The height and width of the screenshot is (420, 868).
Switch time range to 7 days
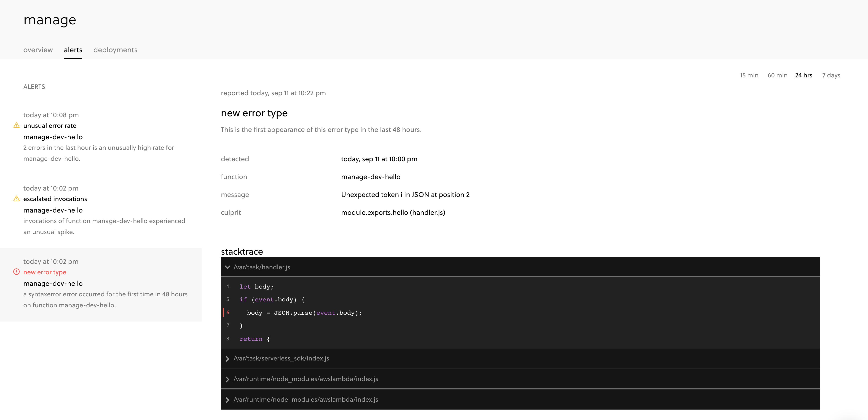pos(831,75)
